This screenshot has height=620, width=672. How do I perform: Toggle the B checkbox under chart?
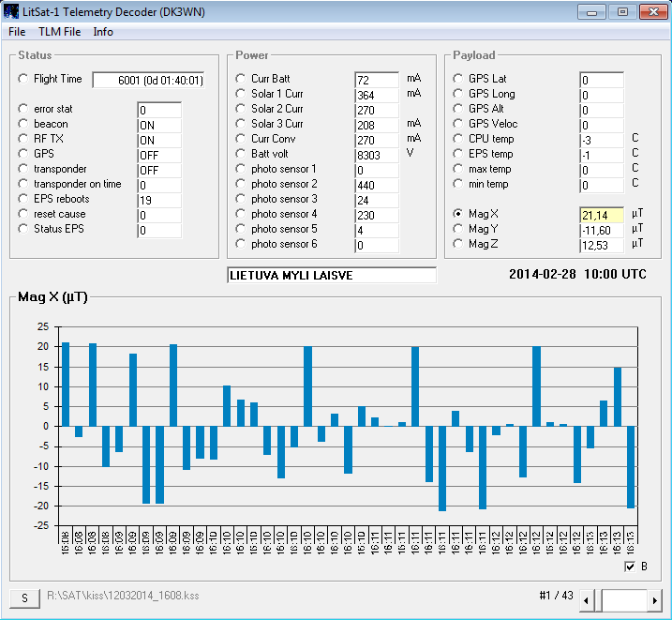click(x=630, y=567)
